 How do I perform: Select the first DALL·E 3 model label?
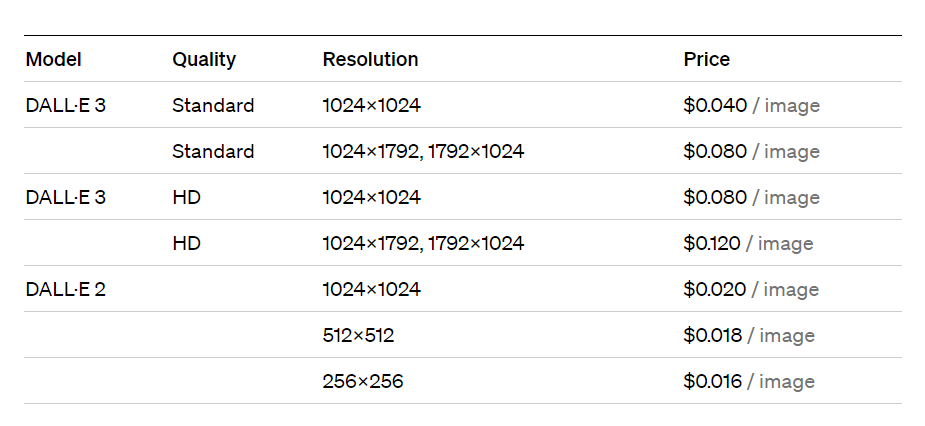coord(65,105)
